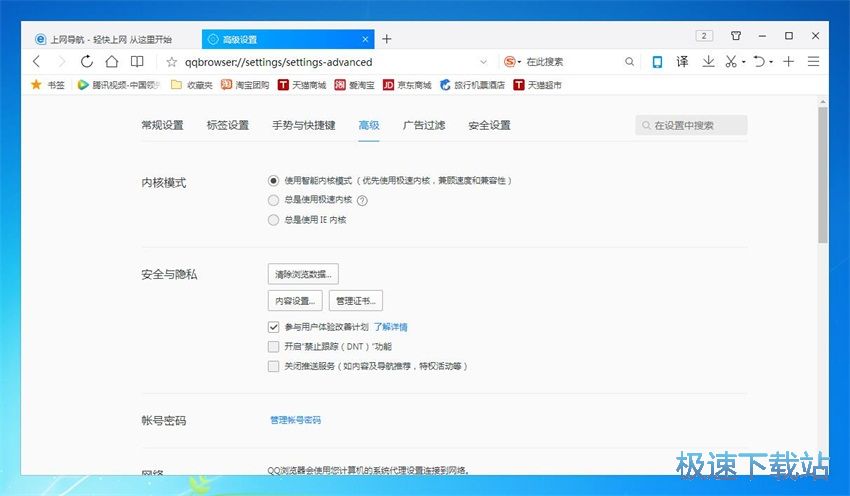Viewport: 850px width, 496px height.
Task: Open the 书签 star bookmarks item
Action: point(48,85)
